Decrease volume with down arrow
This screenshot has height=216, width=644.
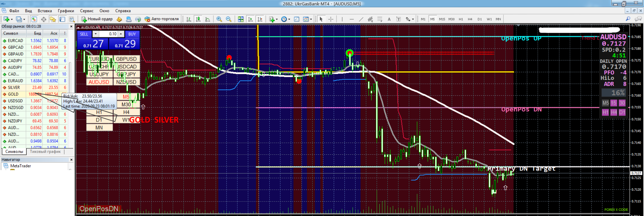pos(96,34)
